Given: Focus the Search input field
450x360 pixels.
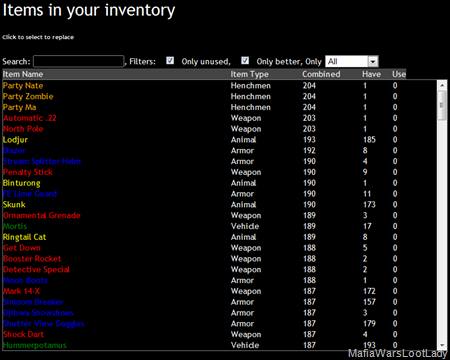Looking at the screenshot, I should point(79,61).
